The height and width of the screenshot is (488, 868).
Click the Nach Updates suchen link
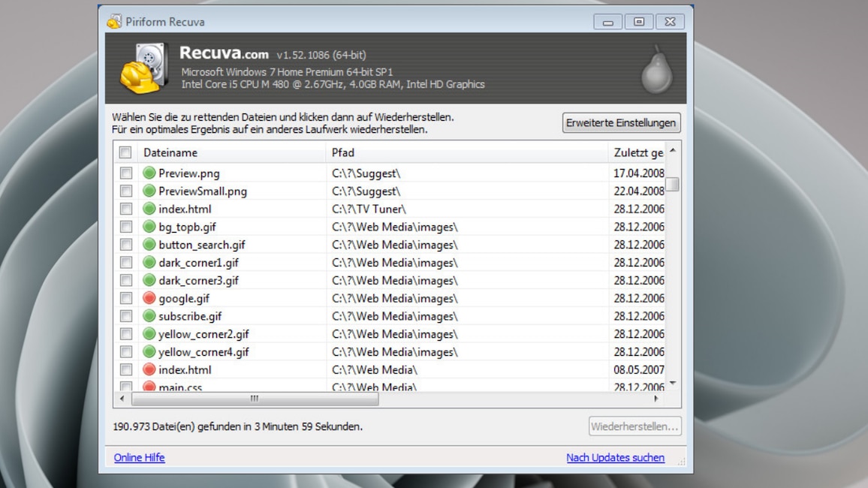(x=615, y=457)
